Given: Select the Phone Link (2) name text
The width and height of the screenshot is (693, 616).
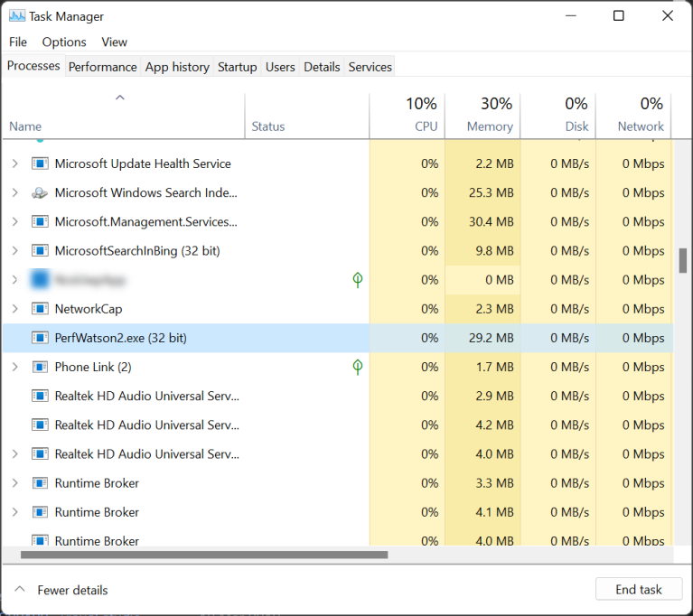Looking at the screenshot, I should pos(93,368).
